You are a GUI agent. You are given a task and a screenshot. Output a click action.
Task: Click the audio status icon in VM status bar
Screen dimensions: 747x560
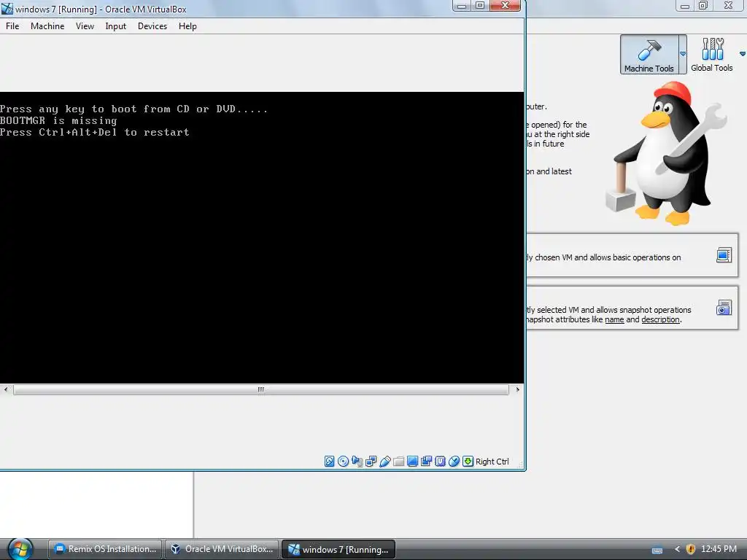(357, 461)
